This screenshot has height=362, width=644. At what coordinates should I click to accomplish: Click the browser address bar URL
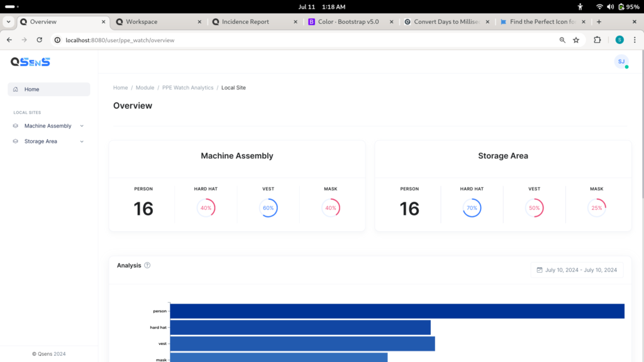click(x=120, y=40)
